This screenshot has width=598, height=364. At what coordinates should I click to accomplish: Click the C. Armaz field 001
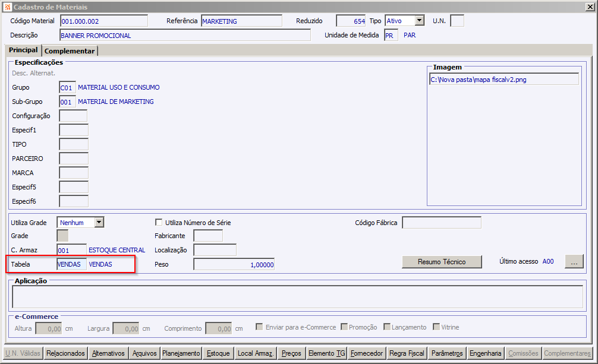(x=72, y=250)
